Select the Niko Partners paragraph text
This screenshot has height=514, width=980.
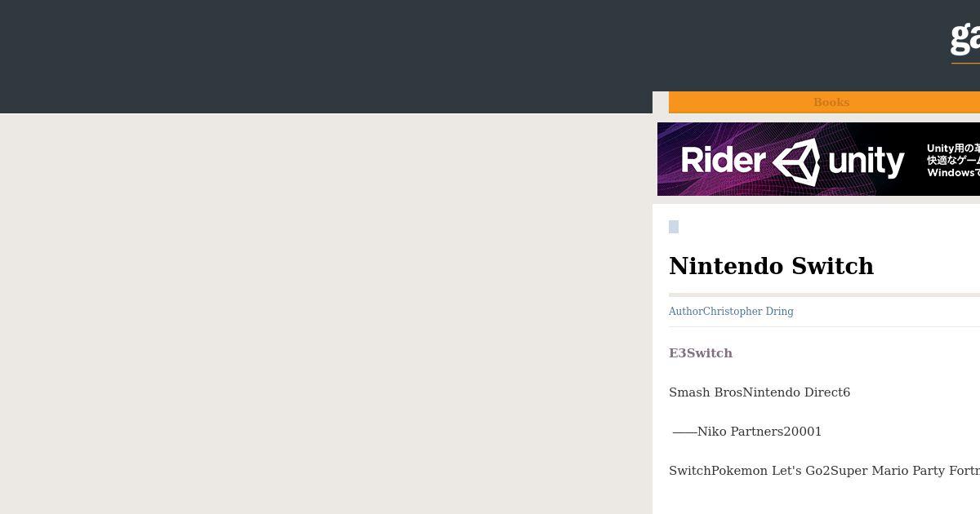click(x=747, y=432)
